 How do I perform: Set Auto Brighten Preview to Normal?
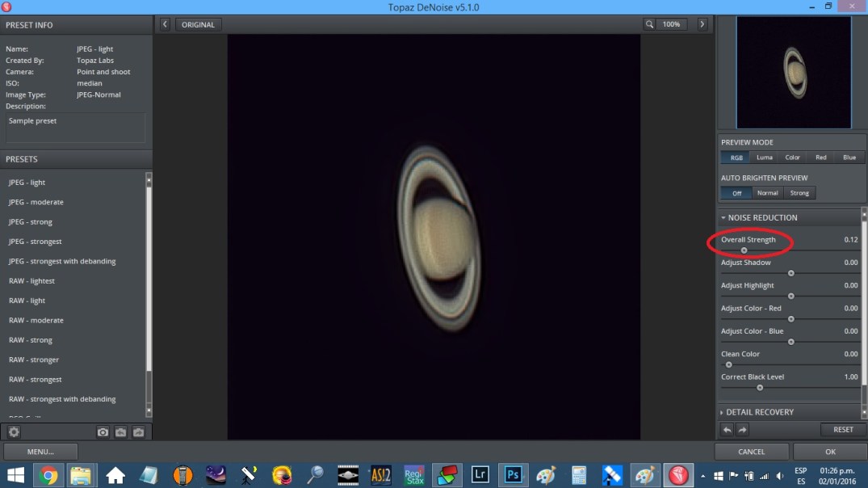pos(767,193)
